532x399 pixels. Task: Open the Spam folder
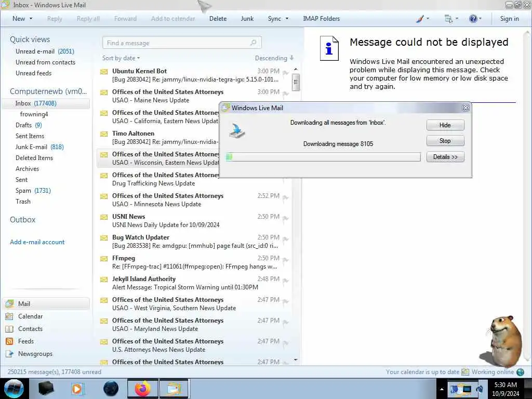[x=33, y=190]
